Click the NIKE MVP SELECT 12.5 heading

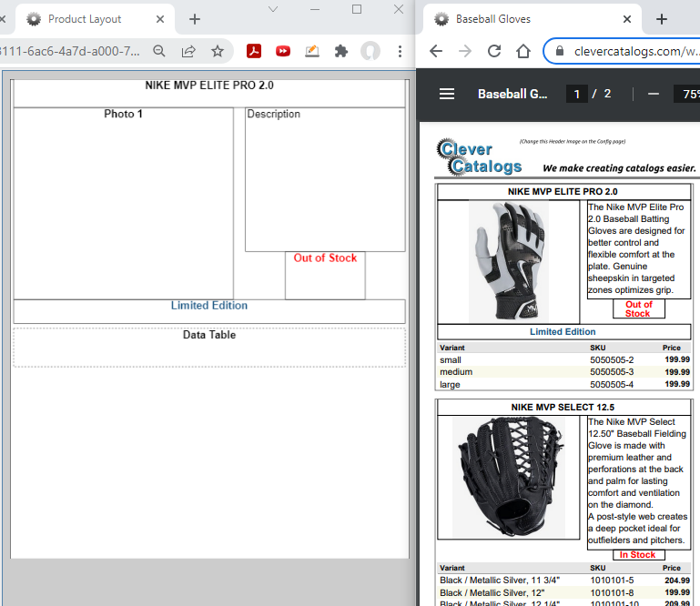pos(563,407)
